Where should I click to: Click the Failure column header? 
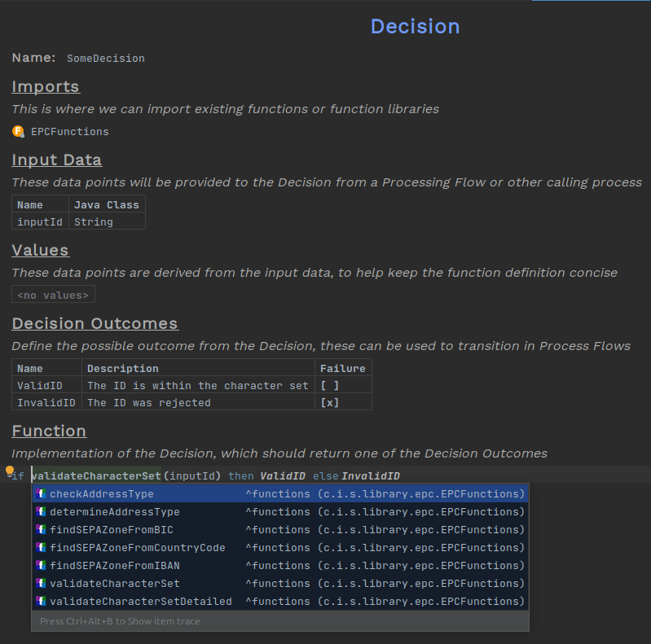(343, 369)
